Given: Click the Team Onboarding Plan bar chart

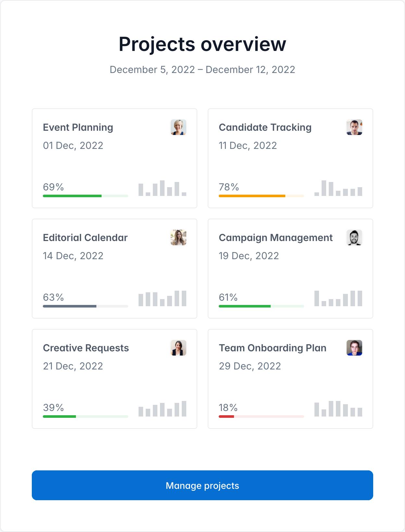Looking at the screenshot, I should point(338,409).
